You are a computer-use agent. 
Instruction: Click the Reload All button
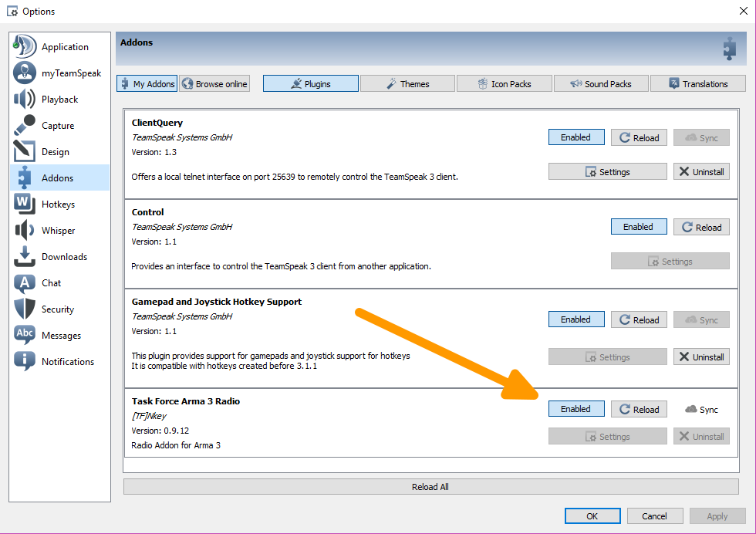coord(431,487)
